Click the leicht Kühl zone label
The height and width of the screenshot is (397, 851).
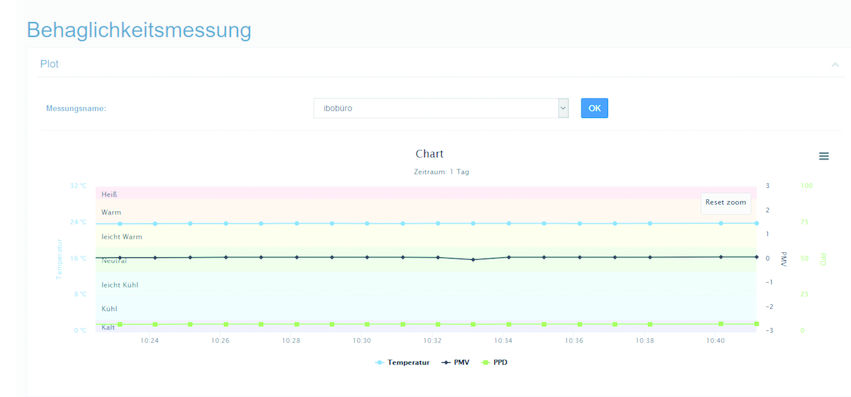pyautogui.click(x=120, y=285)
